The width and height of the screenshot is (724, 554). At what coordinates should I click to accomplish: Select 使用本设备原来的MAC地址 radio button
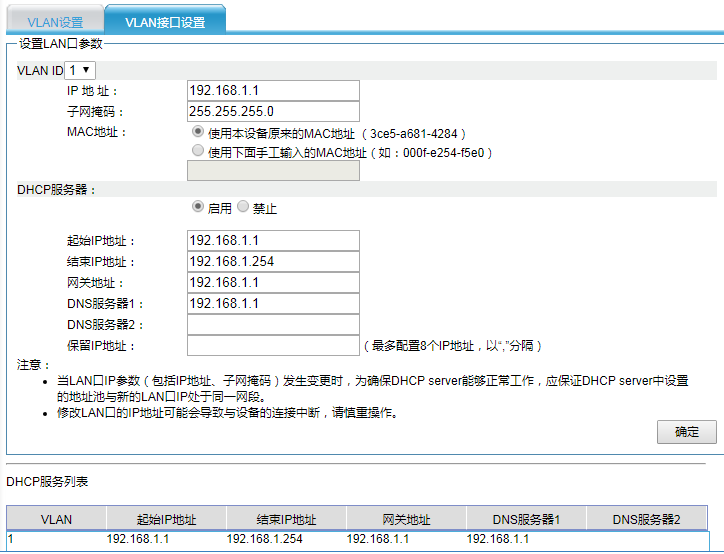tap(198, 132)
